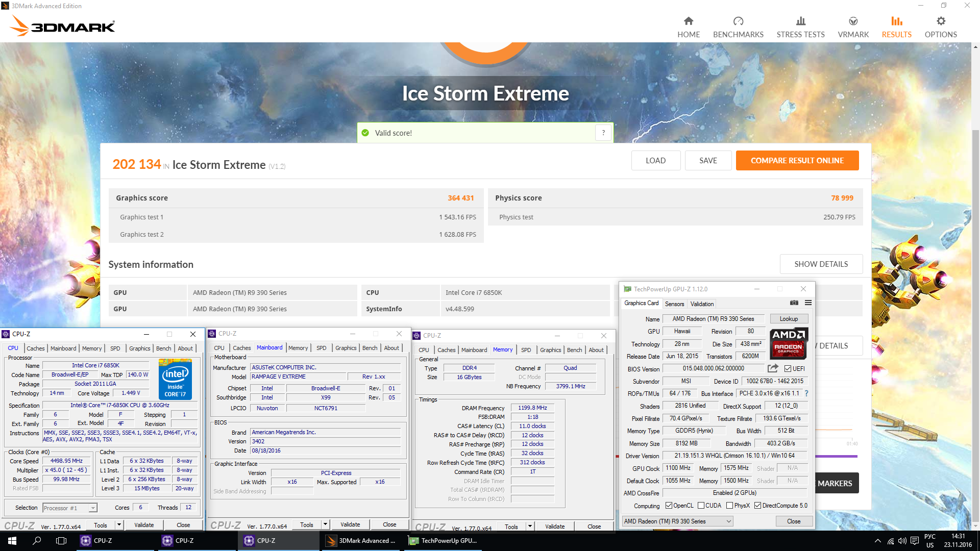980x551 pixels.
Task: Open Graphics tab in the Memory CPU-Z window
Action: 551,350
